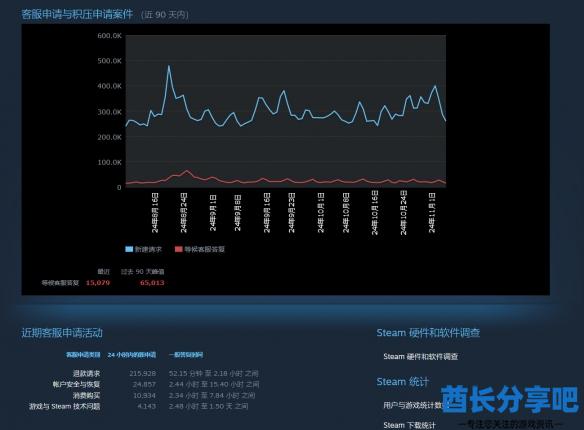Click the Steam 硬件和软件调查 section heading

[x=428, y=332]
